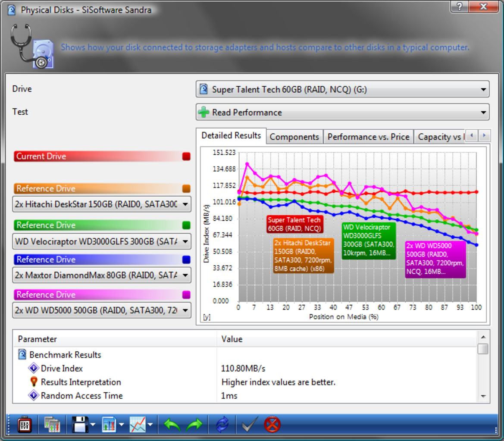Click the green Reference Drive color swatch

coord(186,225)
